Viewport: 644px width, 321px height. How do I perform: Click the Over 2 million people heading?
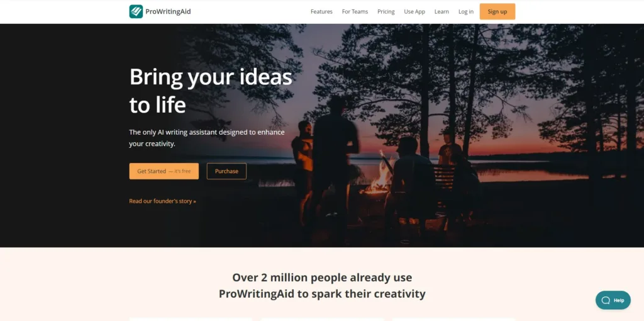click(322, 286)
